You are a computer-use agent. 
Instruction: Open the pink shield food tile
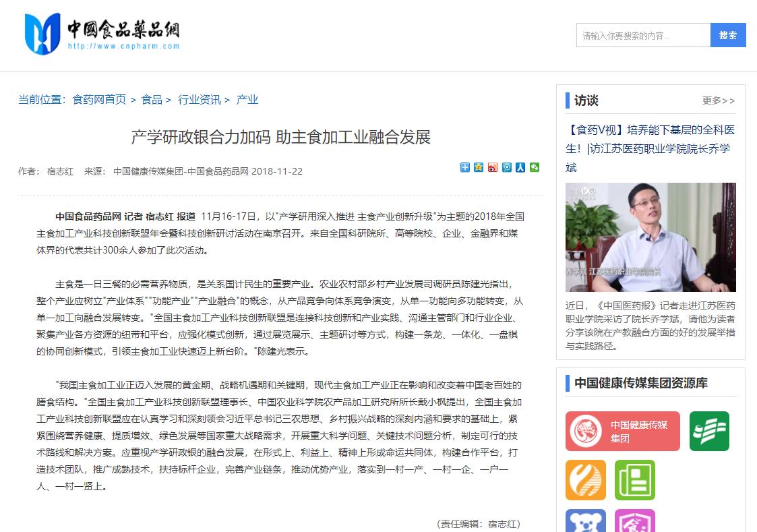tap(635, 521)
